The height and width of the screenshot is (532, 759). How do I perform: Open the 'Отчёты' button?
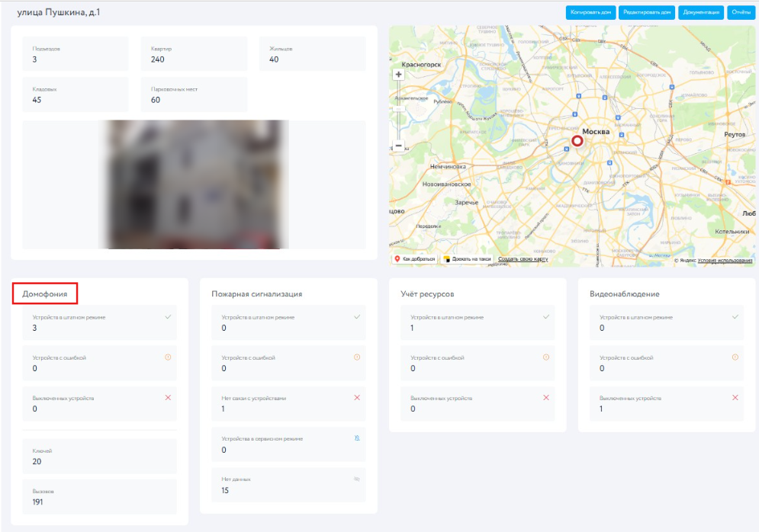(741, 12)
